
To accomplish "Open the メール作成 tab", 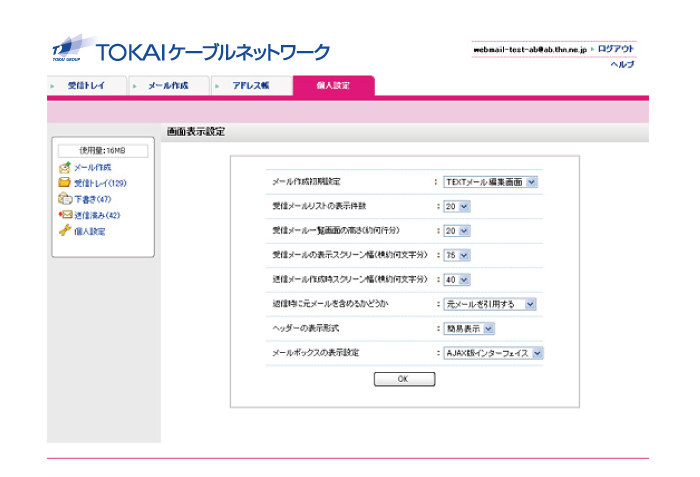I will point(169,85).
